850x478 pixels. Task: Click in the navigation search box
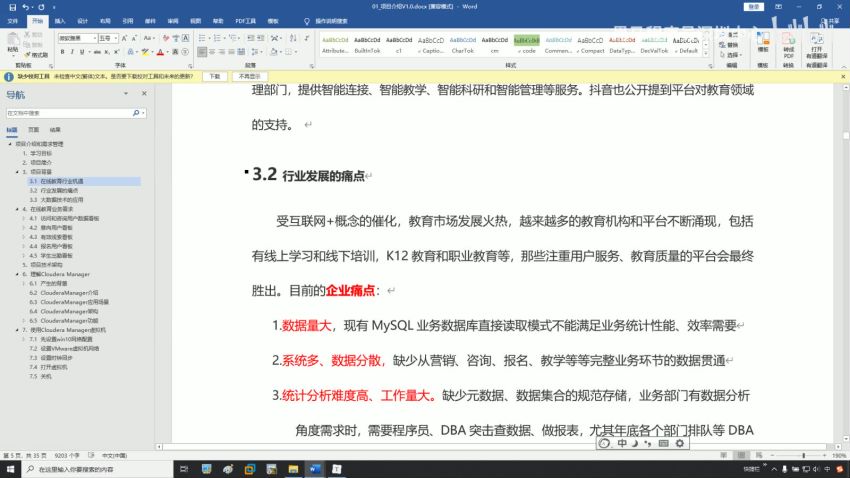coord(68,113)
